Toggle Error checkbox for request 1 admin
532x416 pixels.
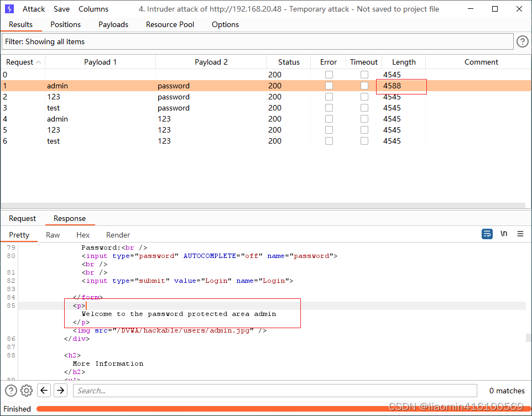click(329, 86)
